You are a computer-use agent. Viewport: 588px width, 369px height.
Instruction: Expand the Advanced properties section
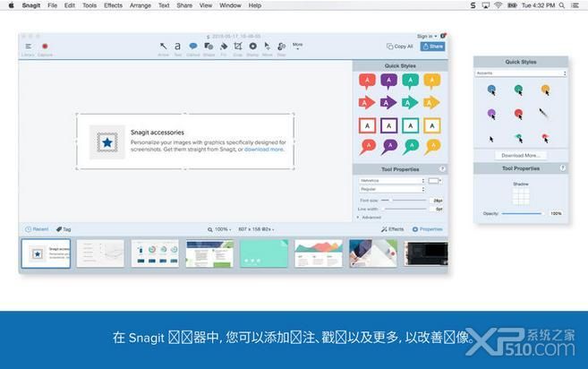coord(369,218)
